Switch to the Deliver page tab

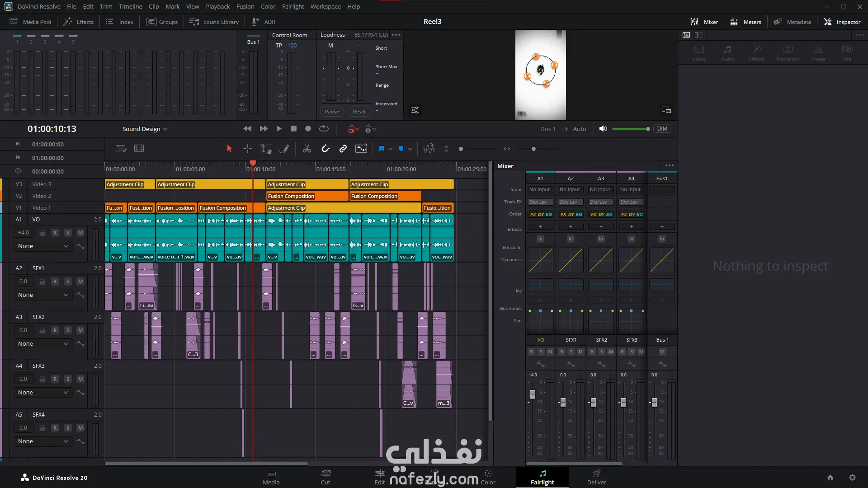click(x=596, y=477)
